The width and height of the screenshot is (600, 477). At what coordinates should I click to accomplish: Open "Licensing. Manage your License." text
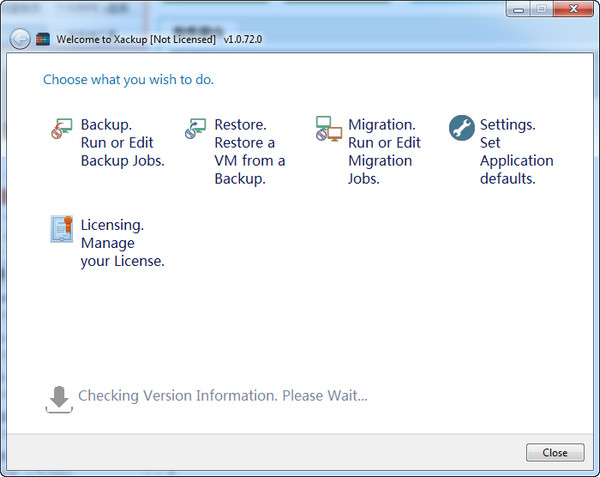122,243
